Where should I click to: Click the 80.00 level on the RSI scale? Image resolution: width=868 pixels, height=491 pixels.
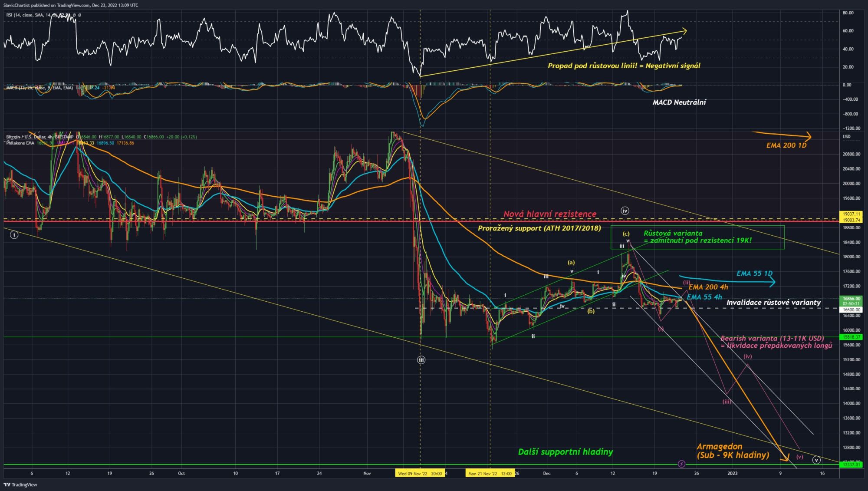click(x=848, y=13)
